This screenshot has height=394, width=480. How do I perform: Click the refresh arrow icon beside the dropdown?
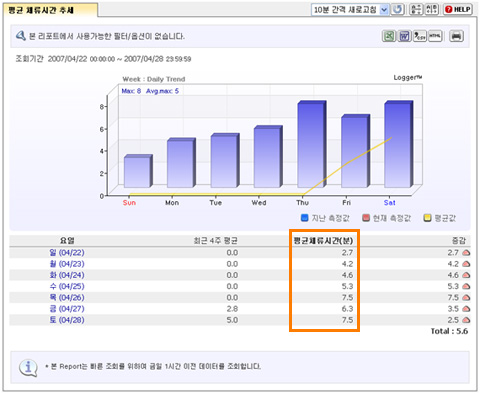coord(398,9)
